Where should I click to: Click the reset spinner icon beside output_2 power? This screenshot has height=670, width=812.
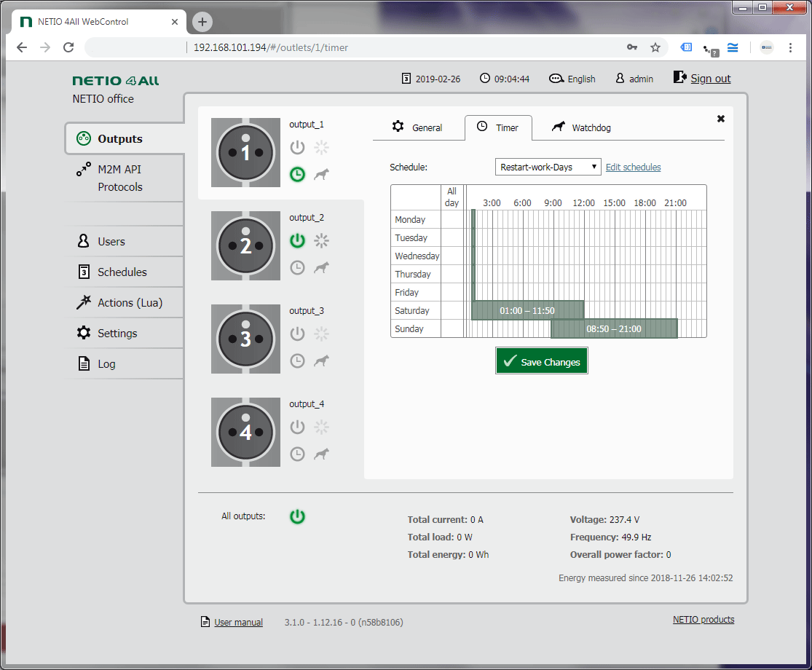pyautogui.click(x=321, y=240)
